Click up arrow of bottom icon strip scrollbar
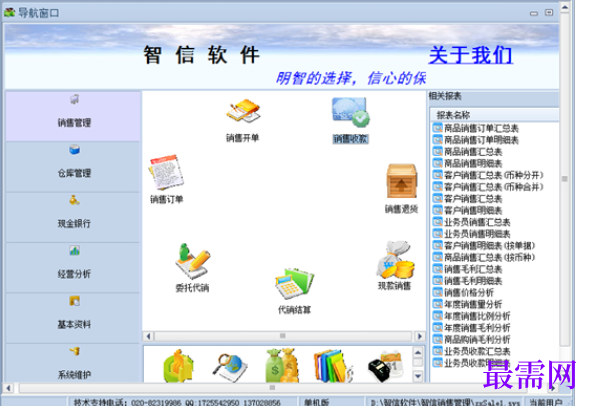Screen dimensions: 595x406 pos(418,352)
